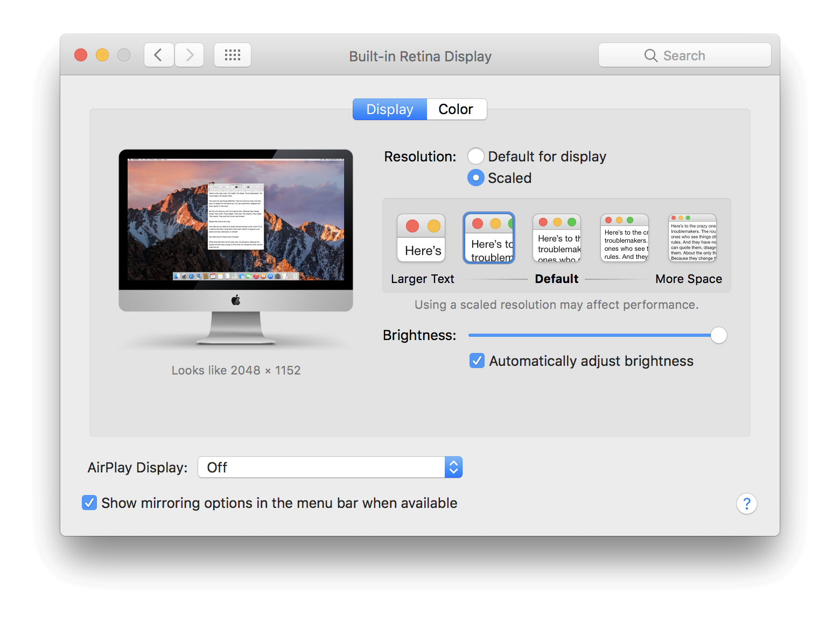Switch to the Display tab
This screenshot has width=840, height=622.
pyautogui.click(x=390, y=109)
